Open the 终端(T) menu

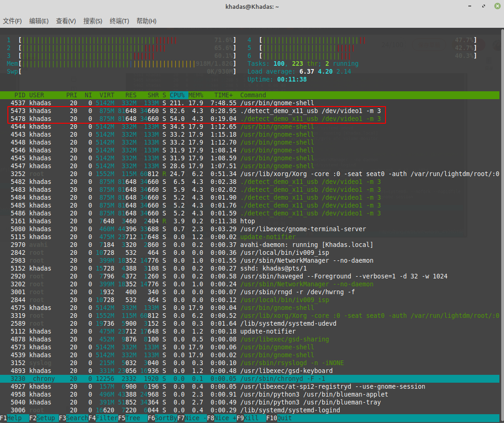pos(119,21)
